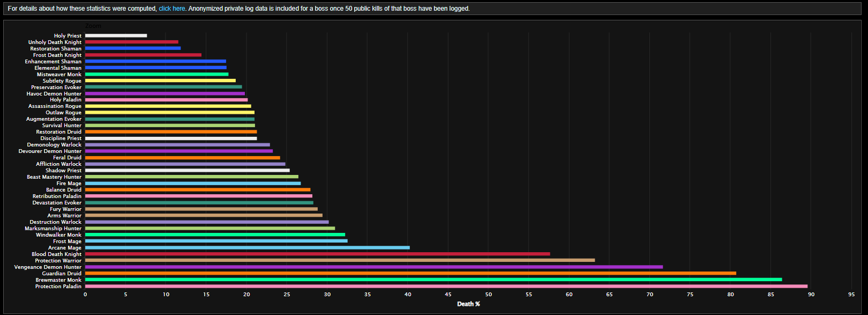Click the Restoration Shaman blue bar
868x315 pixels.
pyautogui.click(x=132, y=48)
